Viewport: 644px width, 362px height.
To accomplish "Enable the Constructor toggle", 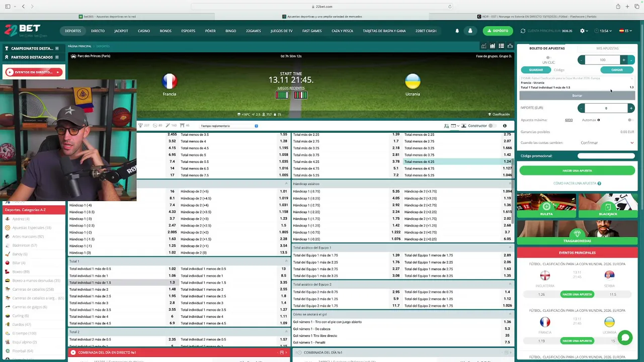I will tap(492, 126).
